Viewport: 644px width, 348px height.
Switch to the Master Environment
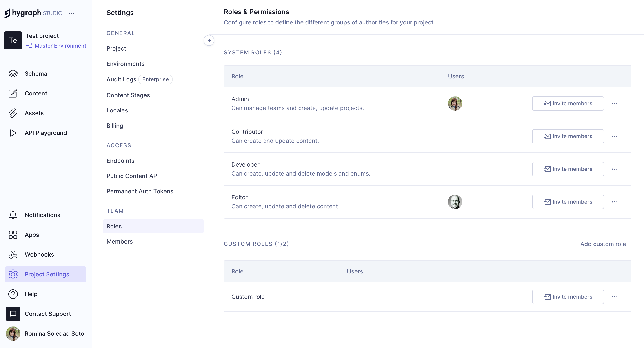[x=60, y=46]
